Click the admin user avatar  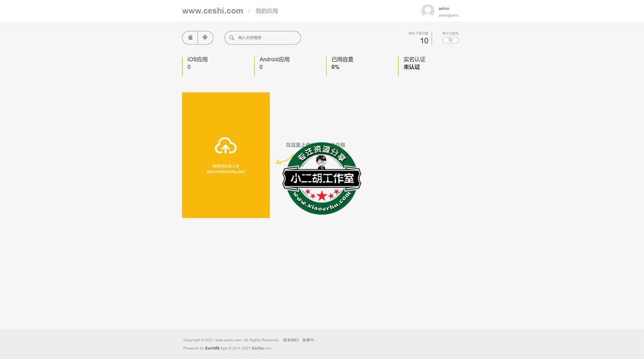[x=427, y=11]
